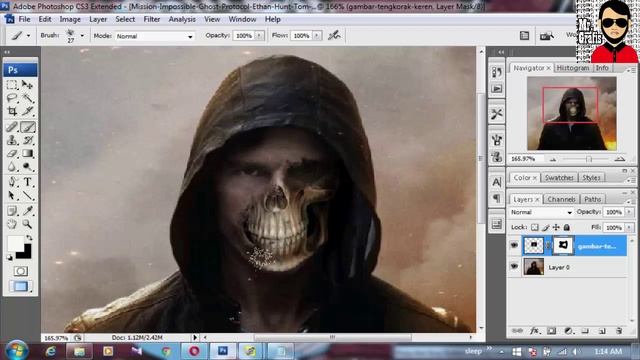Switch to the Swatches tab
This screenshot has width=640, height=360.
click(x=559, y=178)
